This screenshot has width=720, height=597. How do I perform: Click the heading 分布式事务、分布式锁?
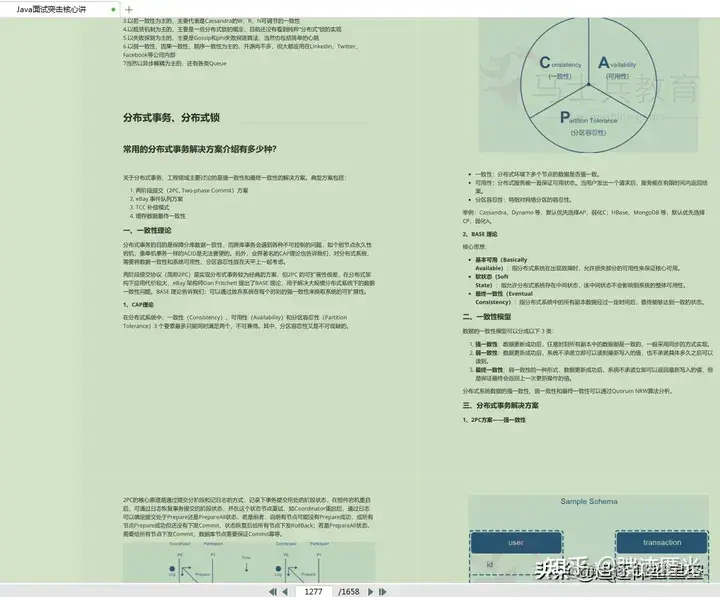click(x=171, y=118)
